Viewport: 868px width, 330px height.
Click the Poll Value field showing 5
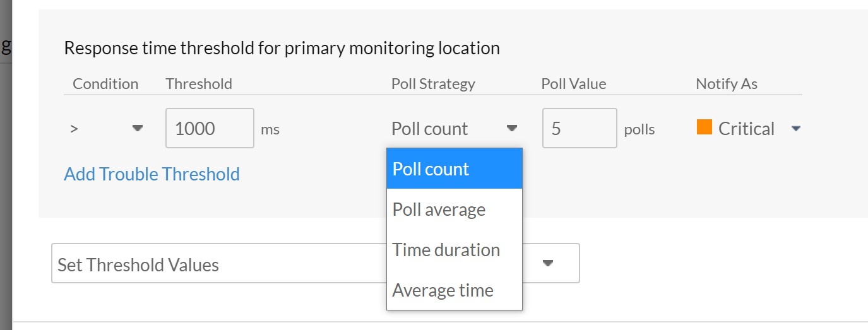[x=579, y=129]
